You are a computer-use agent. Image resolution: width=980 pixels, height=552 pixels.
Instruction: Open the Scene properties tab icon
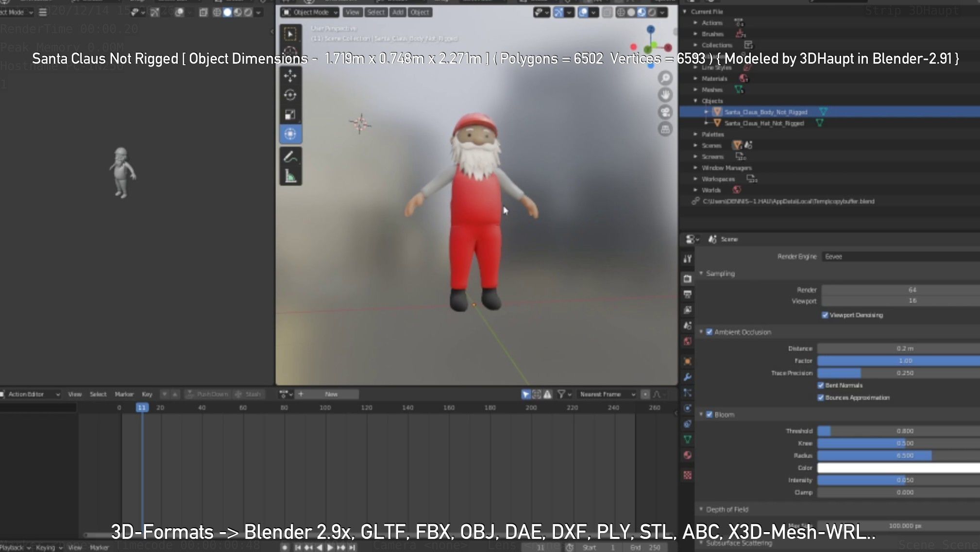pos(688,326)
